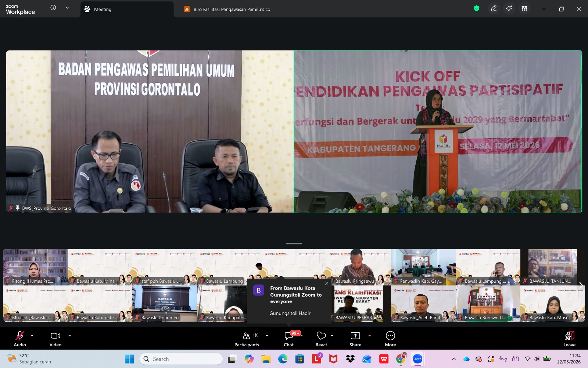588x368 pixels.
Task: Select the Bawaslu Kebumen thumbnail
Action: (x=165, y=304)
